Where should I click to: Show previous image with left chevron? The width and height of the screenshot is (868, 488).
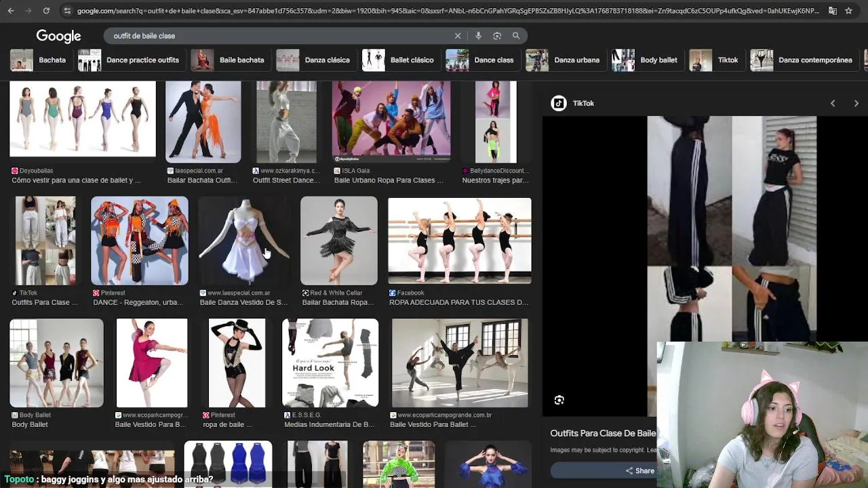pos(833,103)
